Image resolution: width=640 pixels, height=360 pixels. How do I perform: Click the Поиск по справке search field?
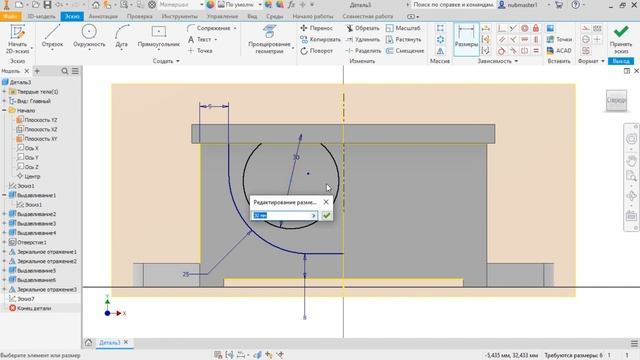[453, 5]
